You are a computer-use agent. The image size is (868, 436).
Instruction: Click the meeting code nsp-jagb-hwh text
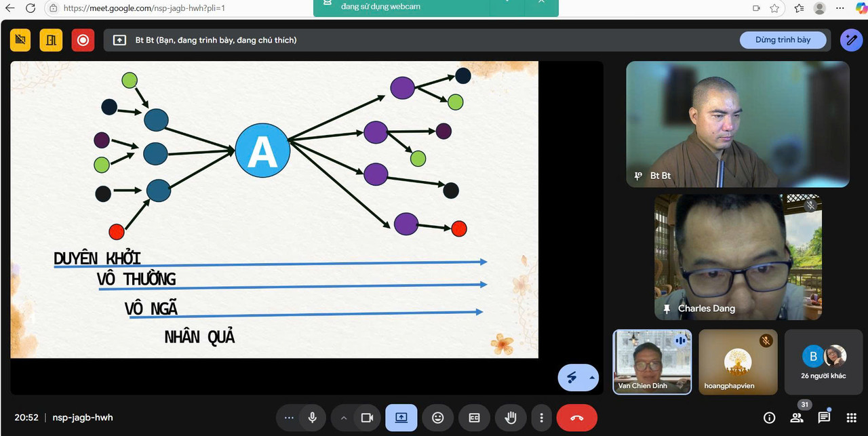click(x=83, y=418)
